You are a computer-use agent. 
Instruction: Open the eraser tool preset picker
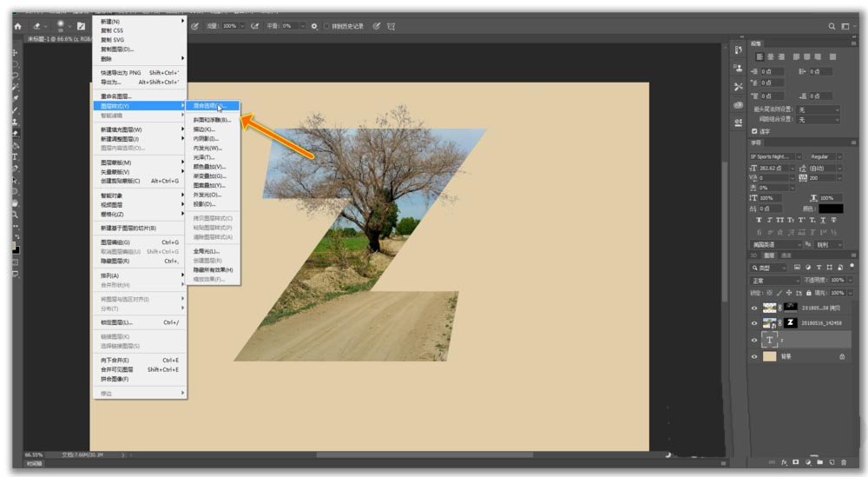[39, 26]
